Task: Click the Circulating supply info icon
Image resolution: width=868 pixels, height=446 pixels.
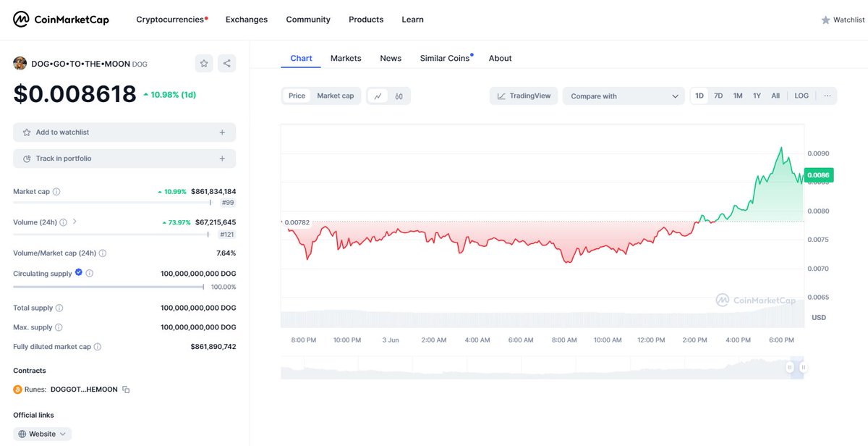Action: tap(90, 274)
